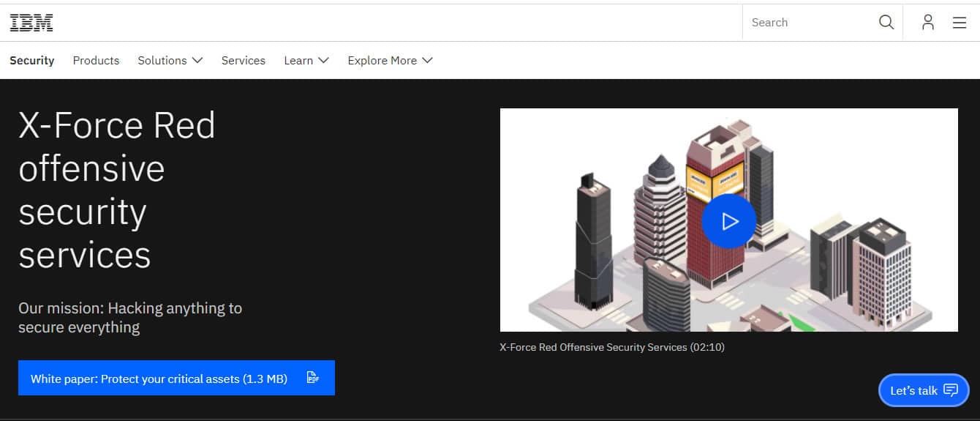Open the user profile icon

pos(928,22)
